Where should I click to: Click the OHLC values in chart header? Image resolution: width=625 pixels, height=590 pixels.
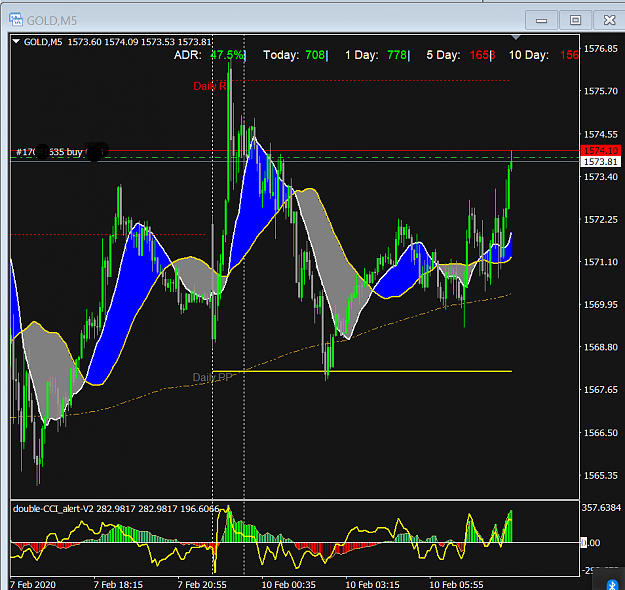(140, 42)
